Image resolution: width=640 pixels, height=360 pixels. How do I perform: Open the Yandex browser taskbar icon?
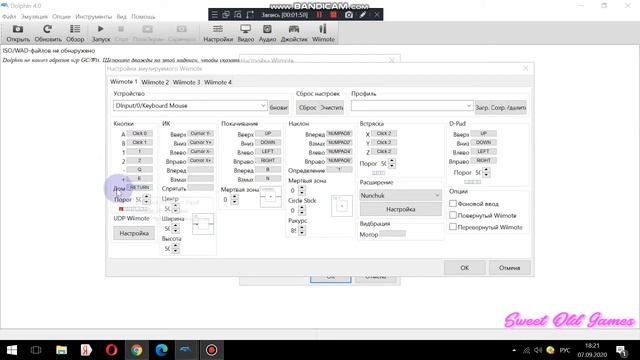coord(86,350)
